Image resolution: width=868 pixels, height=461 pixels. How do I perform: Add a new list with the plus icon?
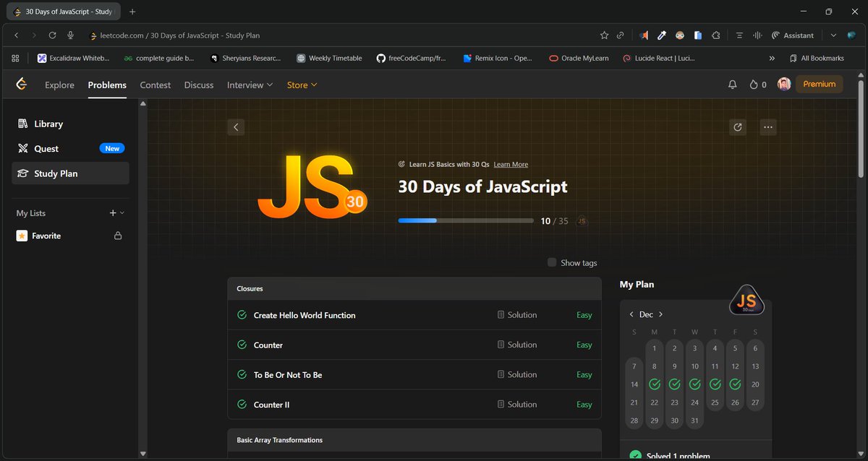(x=112, y=213)
